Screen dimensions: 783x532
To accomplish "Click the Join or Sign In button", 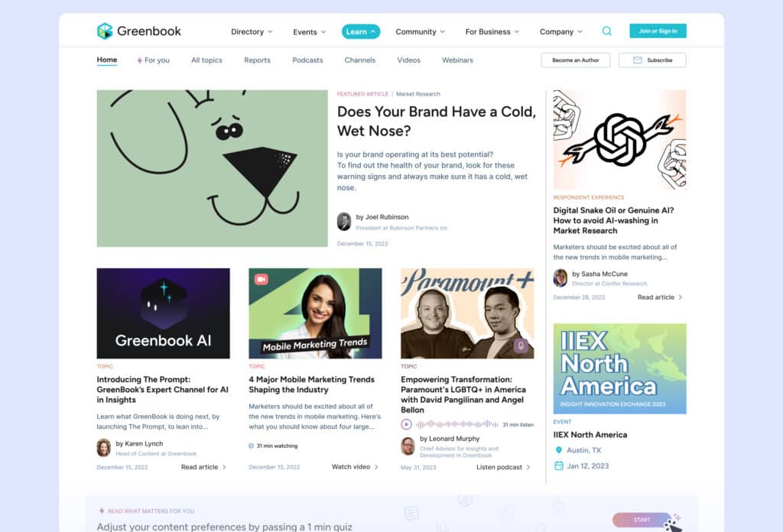I will click(x=658, y=31).
